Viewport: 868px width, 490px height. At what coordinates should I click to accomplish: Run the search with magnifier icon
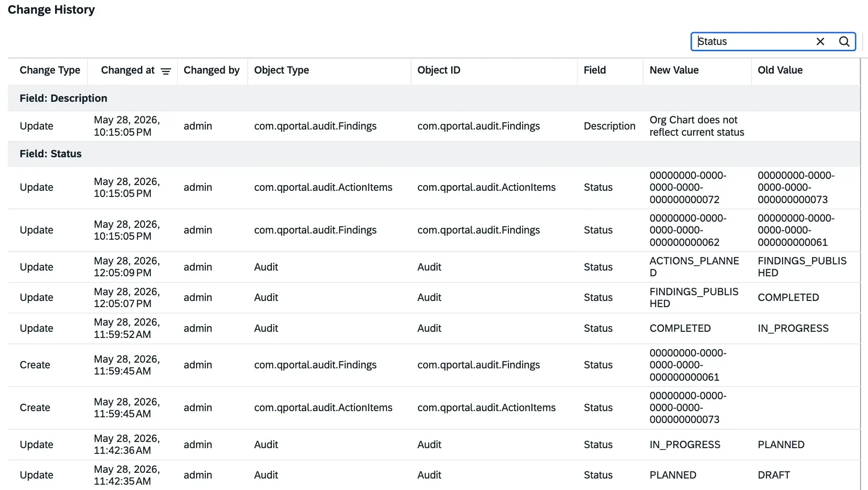coord(844,41)
